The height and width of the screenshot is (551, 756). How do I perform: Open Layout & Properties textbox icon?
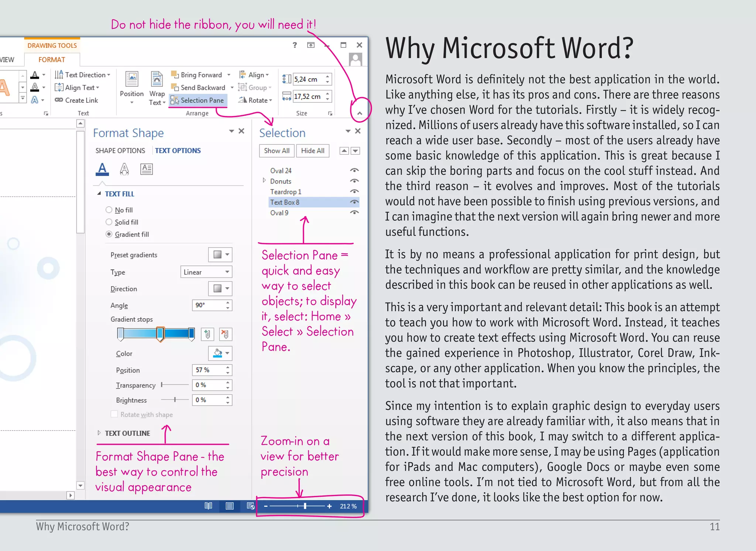tap(147, 169)
